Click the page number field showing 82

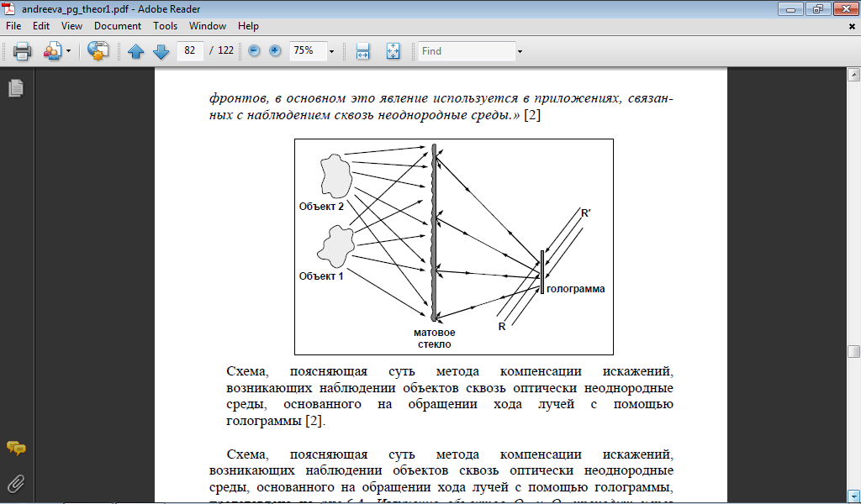[190, 50]
